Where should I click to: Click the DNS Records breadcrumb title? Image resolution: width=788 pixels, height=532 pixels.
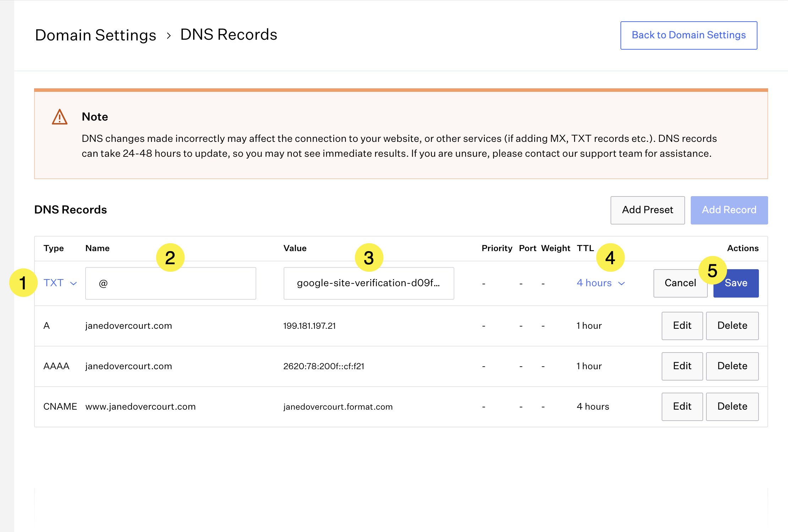coord(229,34)
